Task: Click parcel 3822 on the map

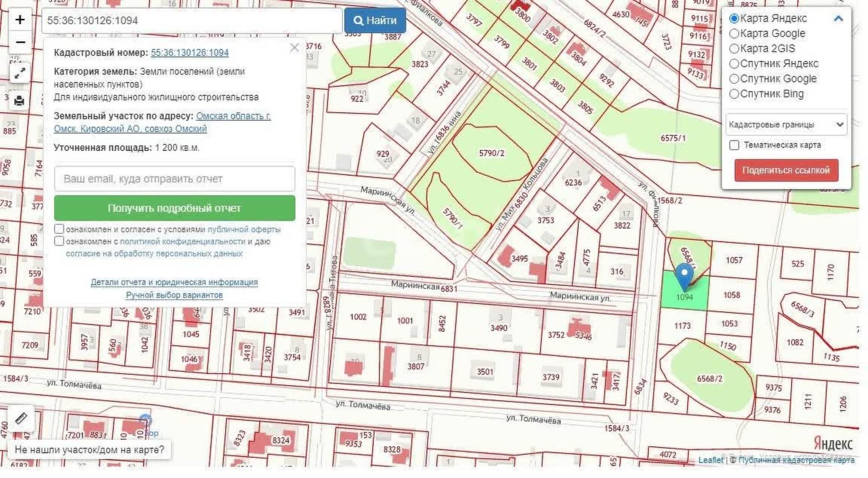Action: [622, 225]
